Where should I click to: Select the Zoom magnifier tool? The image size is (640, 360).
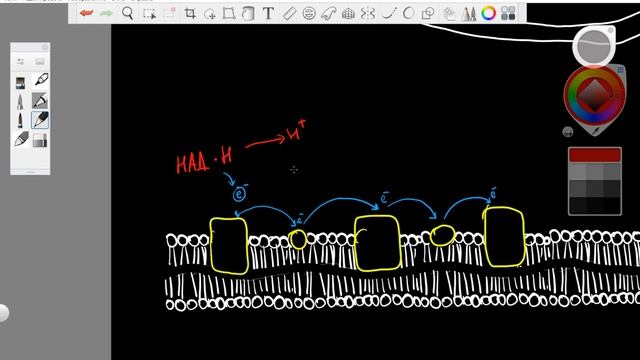tap(128, 13)
